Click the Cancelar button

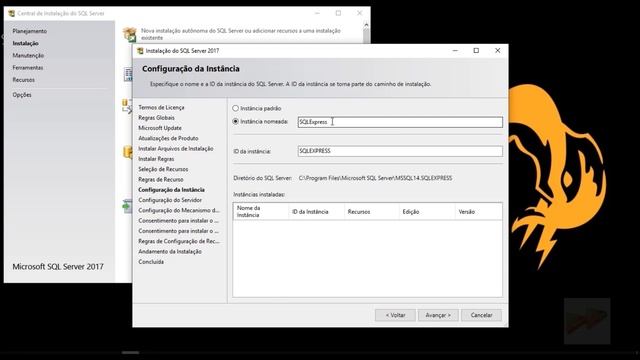(481, 315)
